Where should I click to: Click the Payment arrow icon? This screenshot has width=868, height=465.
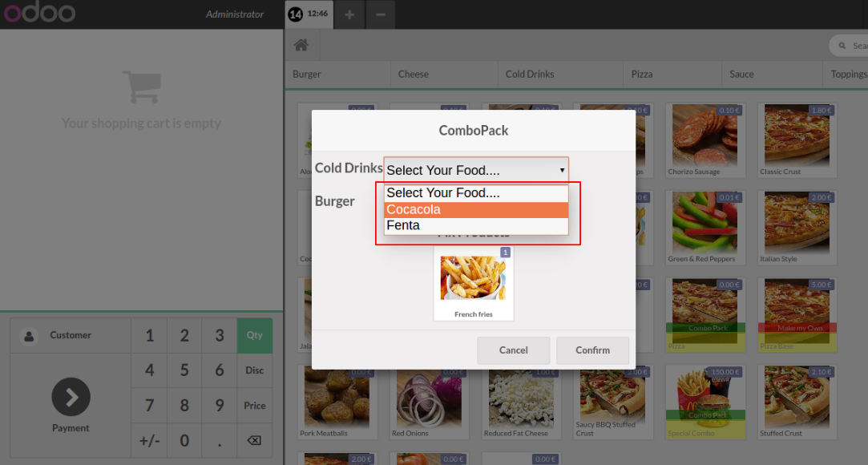click(x=71, y=396)
